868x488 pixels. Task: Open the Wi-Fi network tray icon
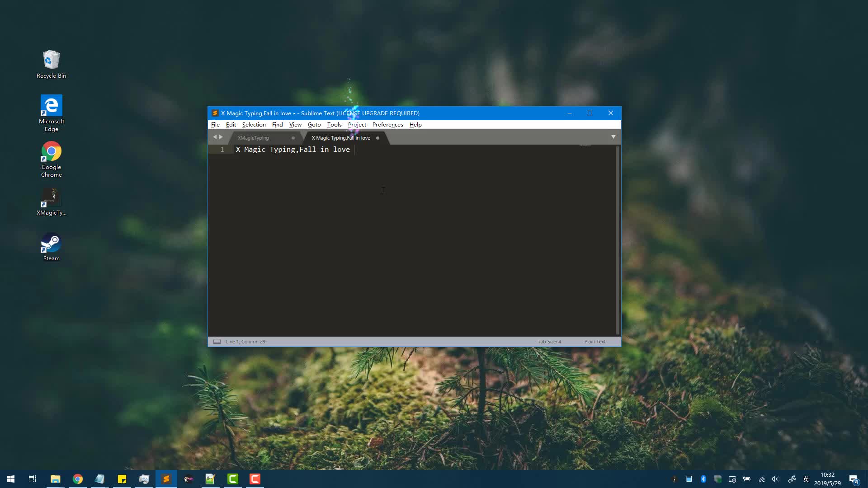pos(762,479)
